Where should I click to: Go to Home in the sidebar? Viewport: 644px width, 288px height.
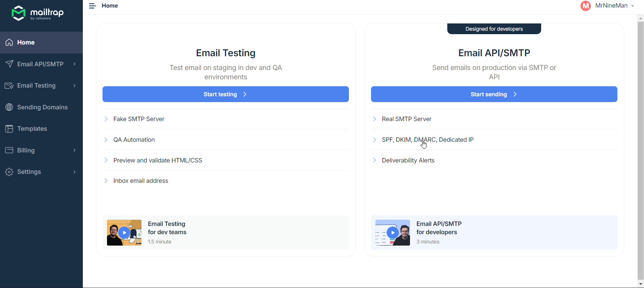tap(41, 42)
